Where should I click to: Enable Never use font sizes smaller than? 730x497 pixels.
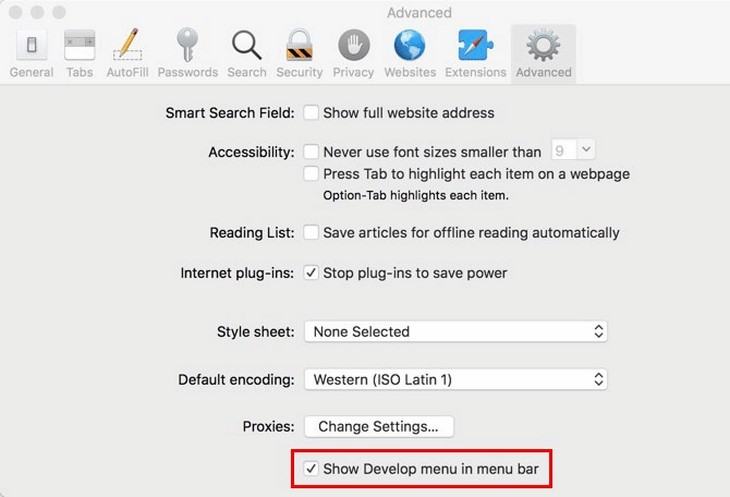point(311,152)
